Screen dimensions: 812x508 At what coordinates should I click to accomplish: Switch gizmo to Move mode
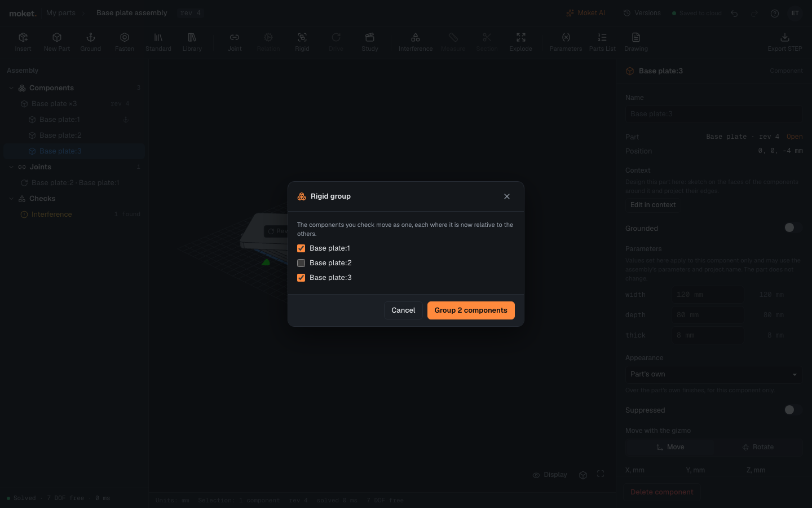(x=670, y=447)
